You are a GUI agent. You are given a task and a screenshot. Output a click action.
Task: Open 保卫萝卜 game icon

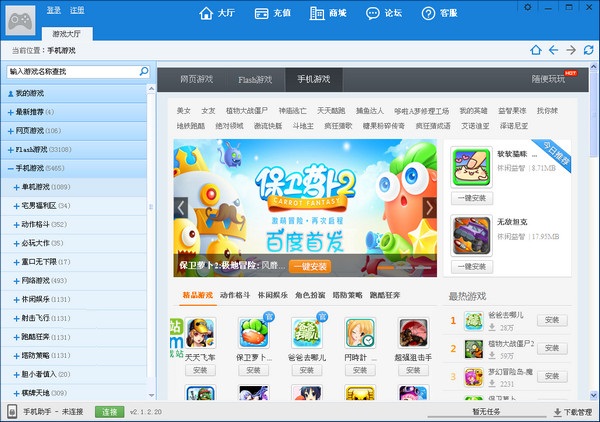click(253, 333)
